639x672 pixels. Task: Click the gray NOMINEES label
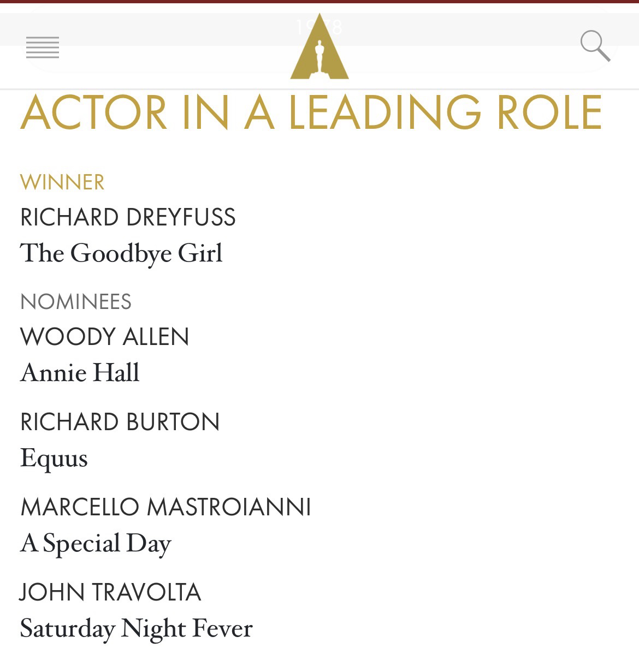(x=76, y=302)
